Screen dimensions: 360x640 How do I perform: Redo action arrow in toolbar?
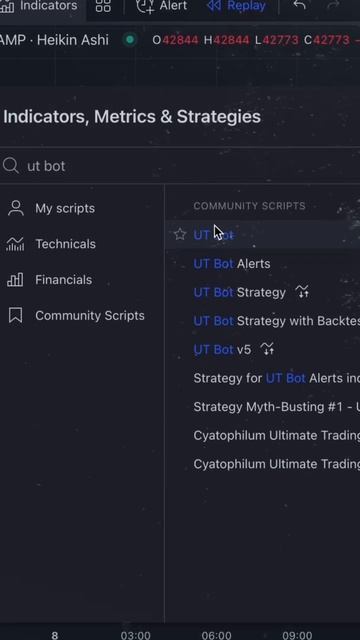click(x=334, y=6)
